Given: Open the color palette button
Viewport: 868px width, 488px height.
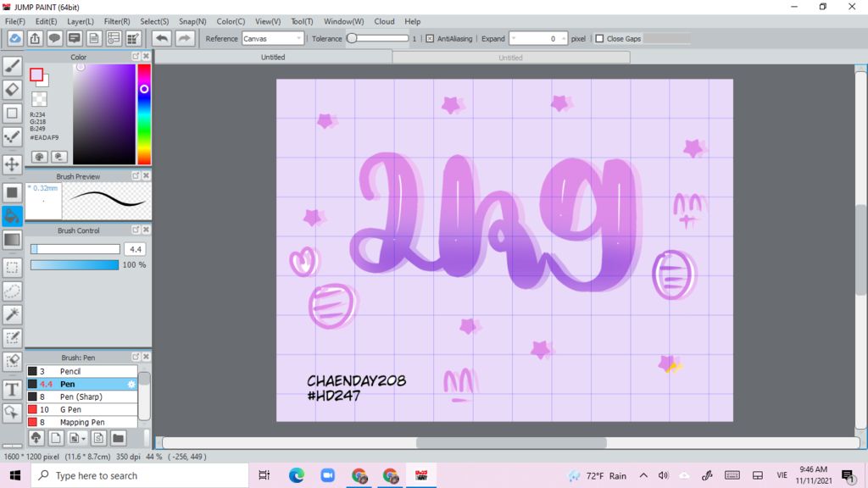Looking at the screenshot, I should (39, 157).
